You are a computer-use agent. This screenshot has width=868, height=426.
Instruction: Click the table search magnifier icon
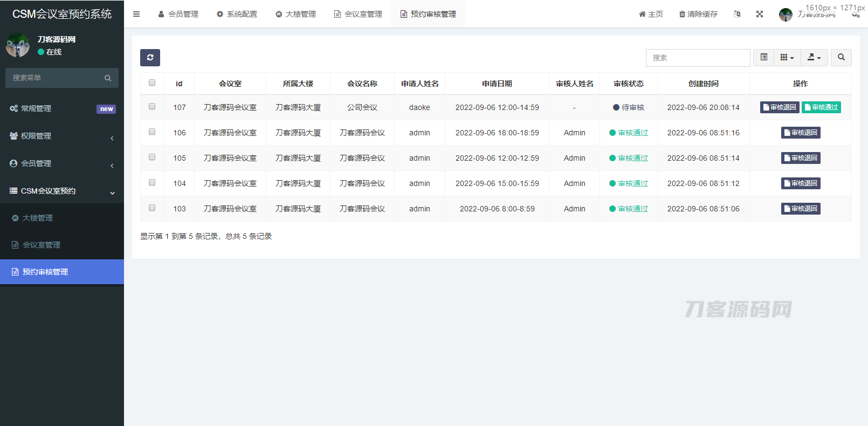pos(841,58)
